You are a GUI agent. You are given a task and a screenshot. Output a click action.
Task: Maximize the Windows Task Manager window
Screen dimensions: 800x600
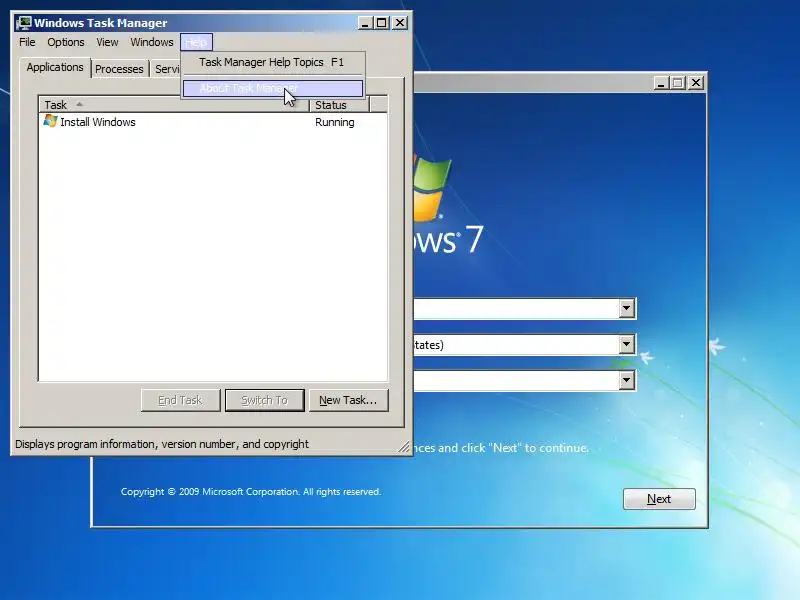point(382,23)
